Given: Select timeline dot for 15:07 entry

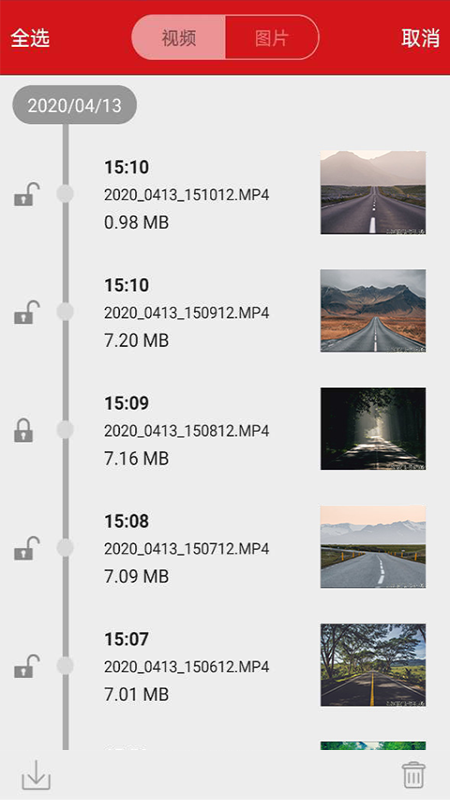Looking at the screenshot, I should [x=65, y=665].
